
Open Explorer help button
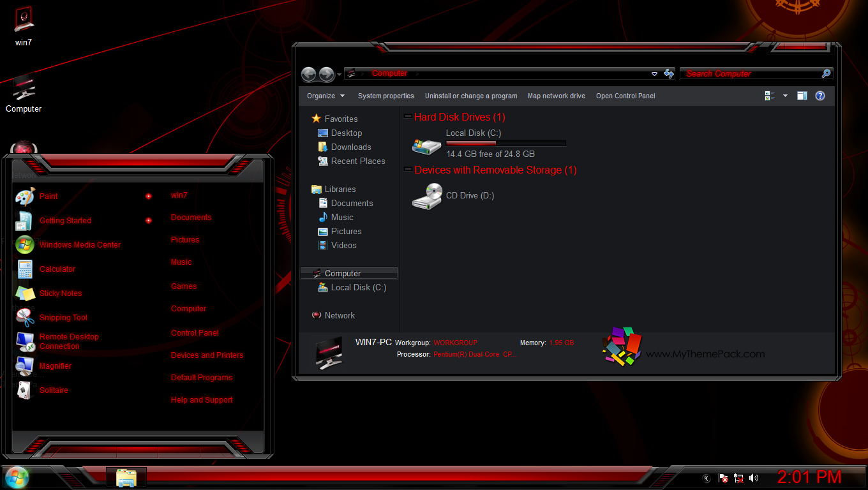(820, 96)
